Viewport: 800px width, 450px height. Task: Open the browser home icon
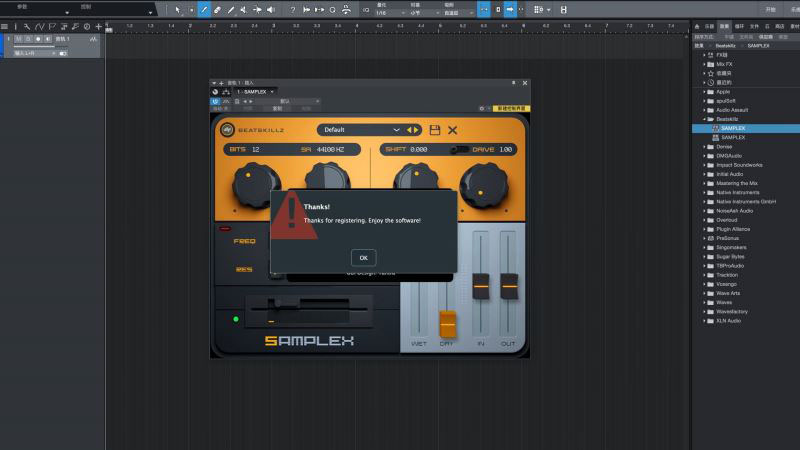[697, 27]
